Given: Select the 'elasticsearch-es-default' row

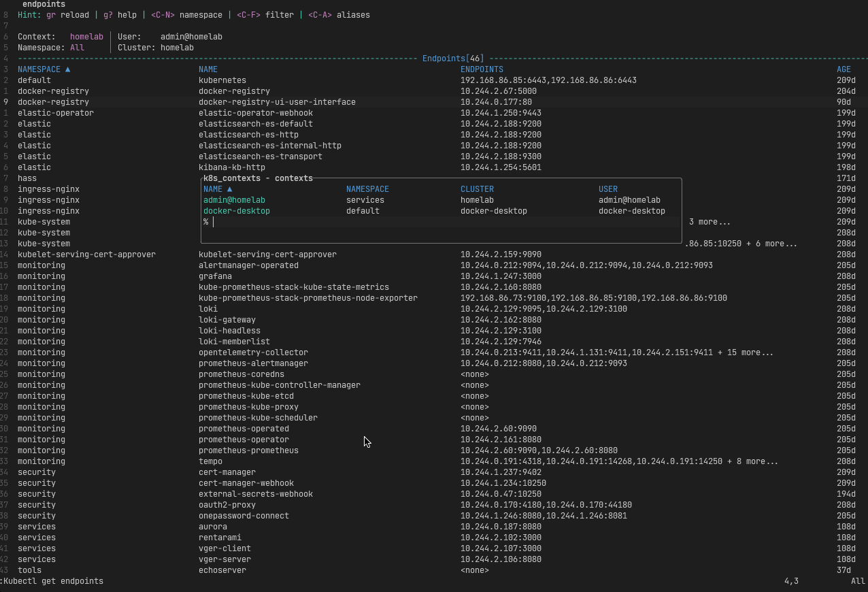Looking at the screenshot, I should click(434, 124).
